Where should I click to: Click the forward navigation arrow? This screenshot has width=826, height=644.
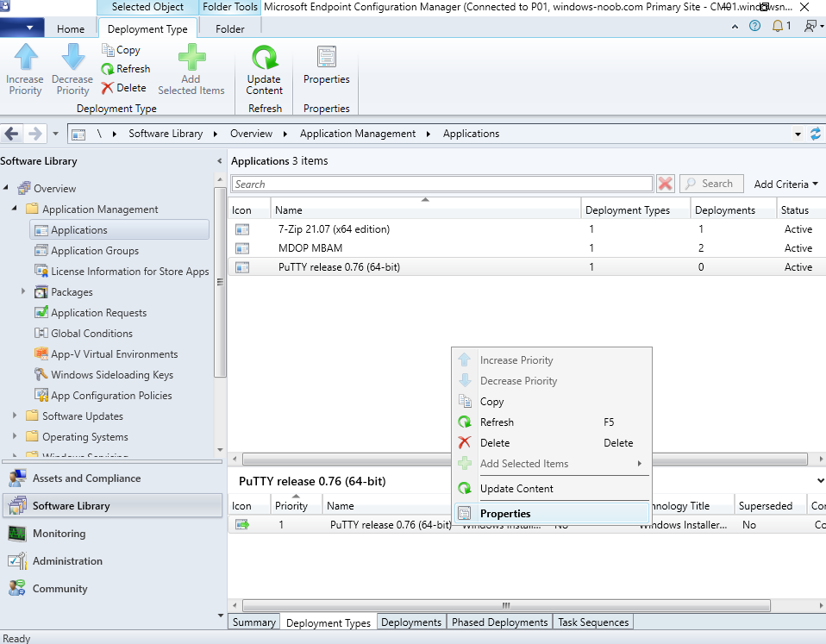[35, 134]
